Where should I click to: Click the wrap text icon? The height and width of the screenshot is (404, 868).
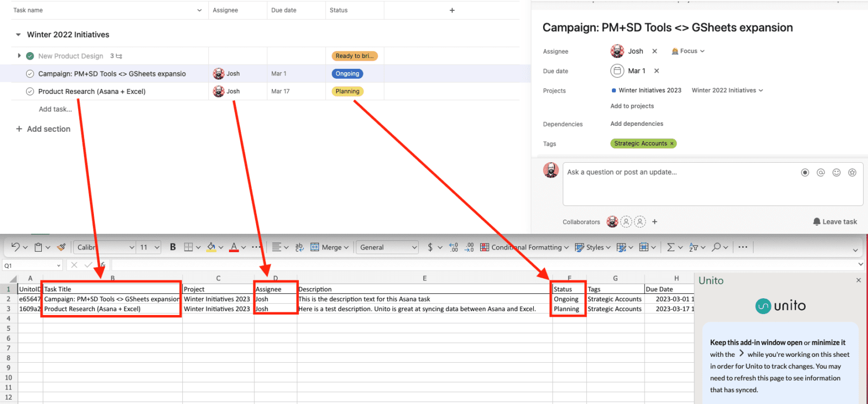(299, 247)
